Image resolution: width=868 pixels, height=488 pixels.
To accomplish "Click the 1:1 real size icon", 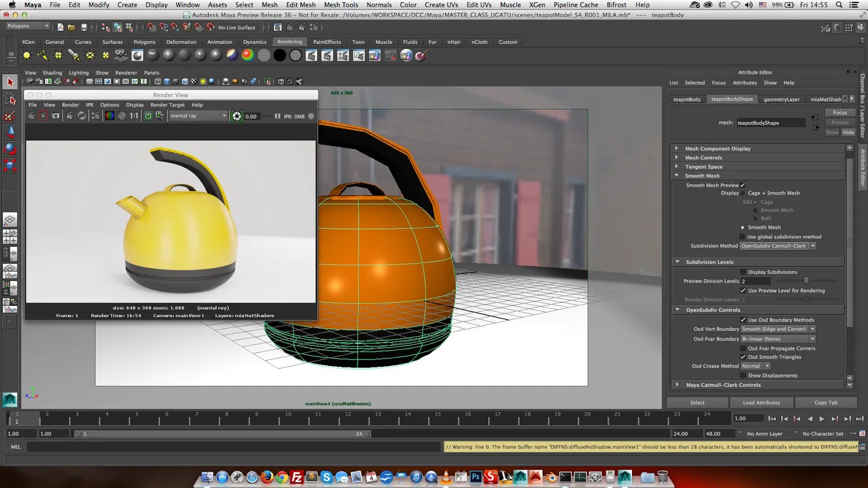I will [x=134, y=116].
